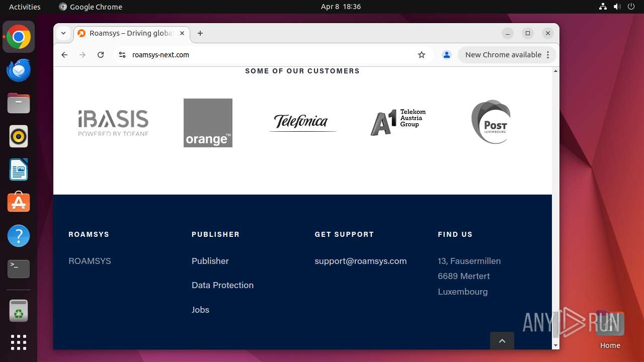Viewport: 644px width, 362px height.
Task: Open the clock and calendar panel
Action: coord(341,7)
